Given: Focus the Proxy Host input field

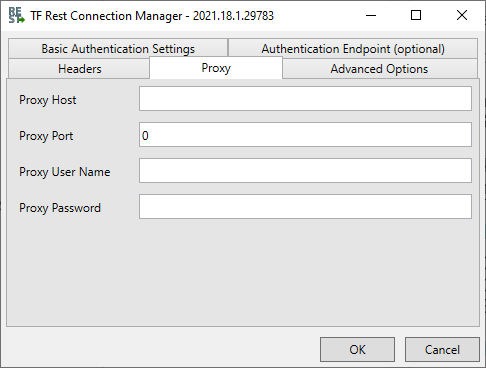Looking at the screenshot, I should click(x=305, y=99).
